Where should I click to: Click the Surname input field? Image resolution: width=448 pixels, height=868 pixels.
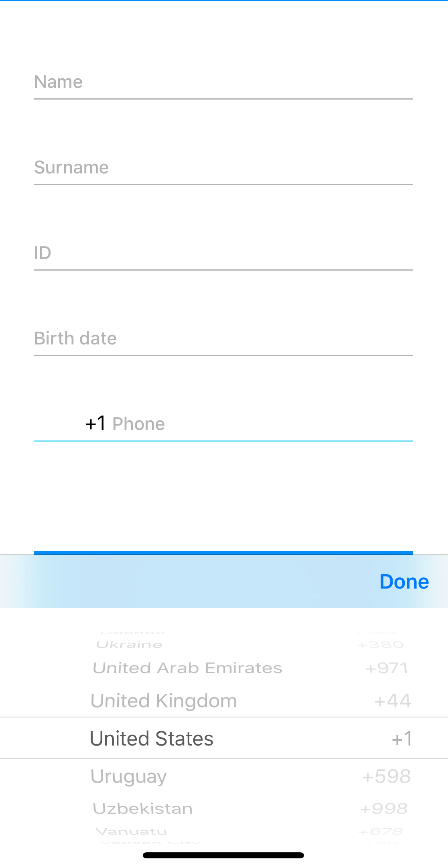point(223,168)
